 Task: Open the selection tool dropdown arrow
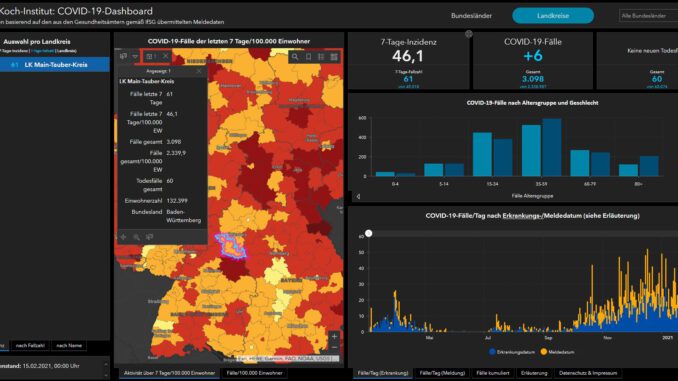135,56
